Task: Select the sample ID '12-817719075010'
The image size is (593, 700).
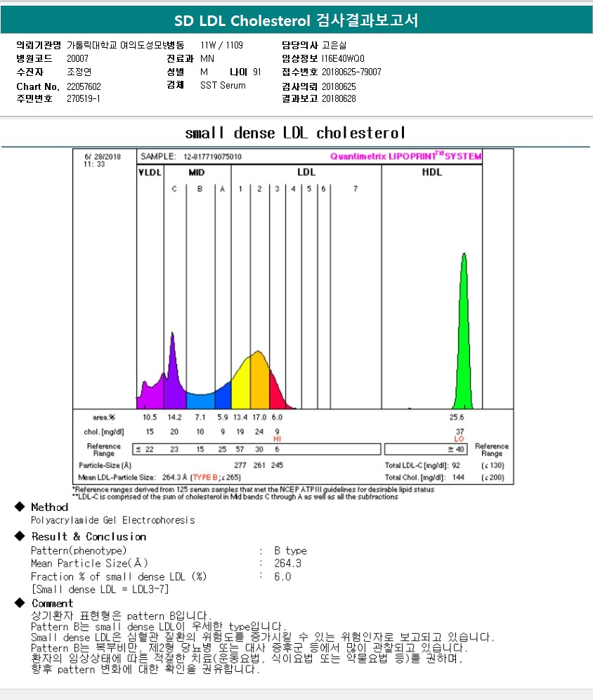Action: (212, 157)
